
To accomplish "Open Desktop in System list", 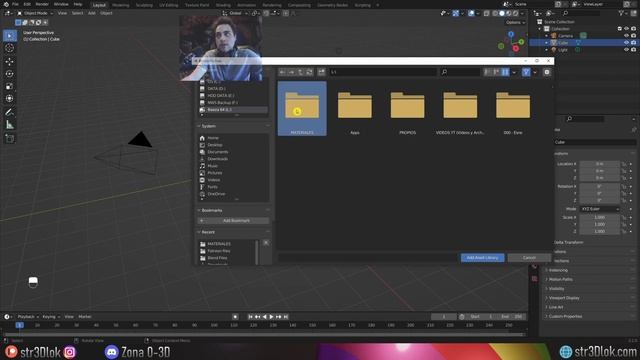I will coord(215,145).
